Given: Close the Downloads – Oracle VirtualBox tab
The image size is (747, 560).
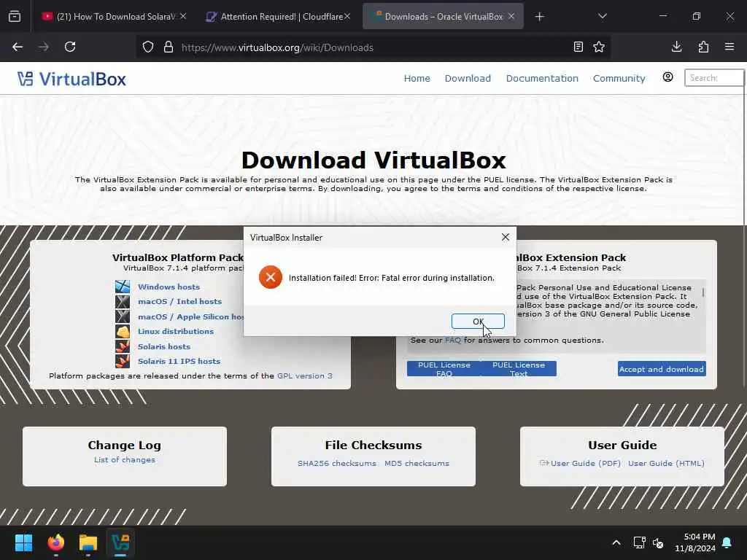Looking at the screenshot, I should coord(511,16).
